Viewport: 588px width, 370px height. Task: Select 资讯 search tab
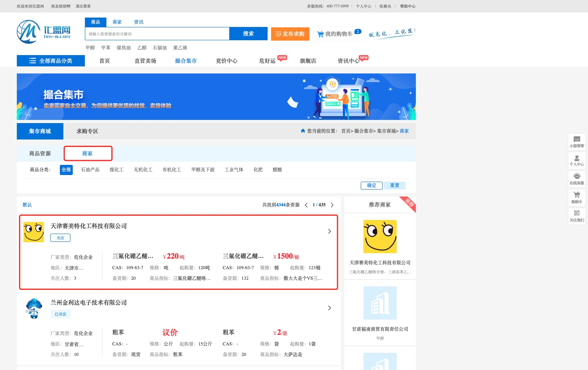(138, 22)
